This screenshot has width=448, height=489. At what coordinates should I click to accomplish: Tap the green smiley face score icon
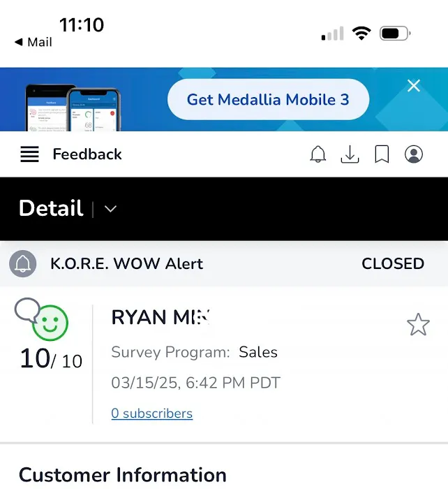50,323
